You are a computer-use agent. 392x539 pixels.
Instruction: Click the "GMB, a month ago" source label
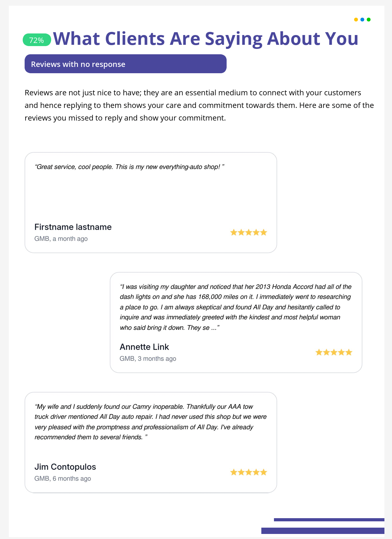(x=61, y=239)
